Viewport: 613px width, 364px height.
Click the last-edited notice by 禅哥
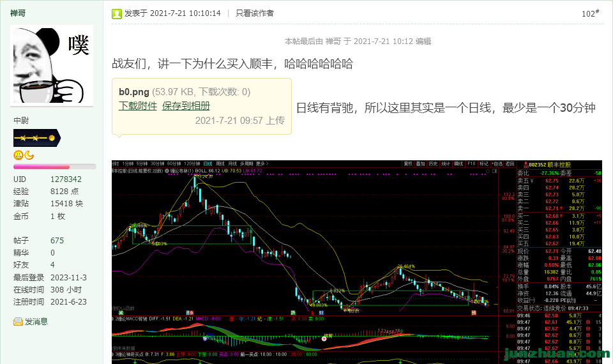[358, 41]
